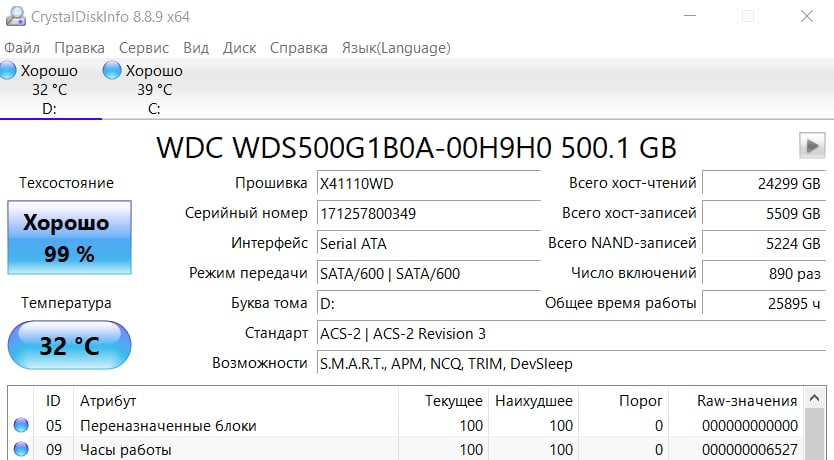Image resolution: width=834 pixels, height=460 pixels.
Task: Select the C: drive tab at 39 °C
Action: point(154,89)
